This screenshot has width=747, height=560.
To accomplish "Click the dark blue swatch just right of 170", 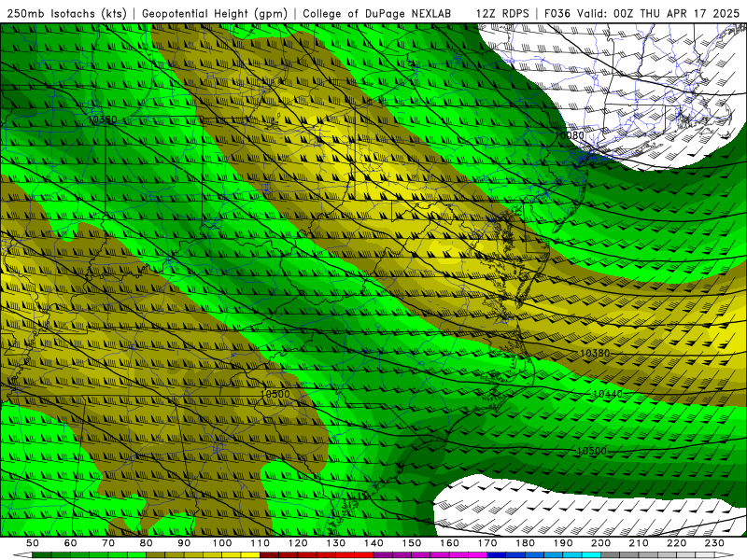I will click(x=497, y=555).
